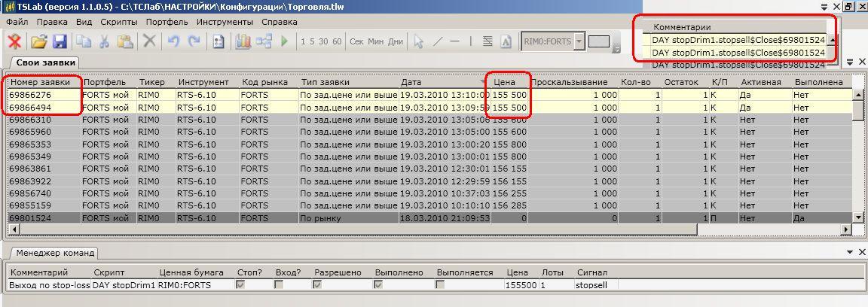Open the Справка menu
This screenshot has height=307, width=868.
tap(280, 22)
